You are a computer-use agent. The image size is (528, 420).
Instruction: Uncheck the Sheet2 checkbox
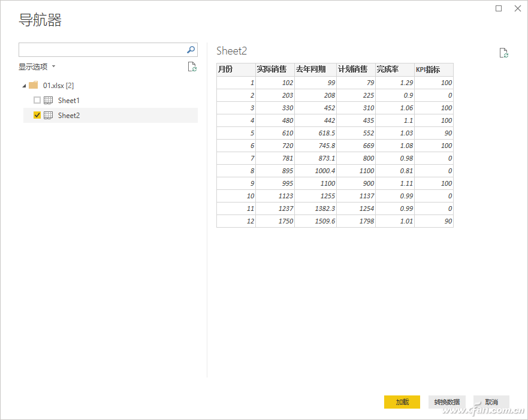click(37, 115)
